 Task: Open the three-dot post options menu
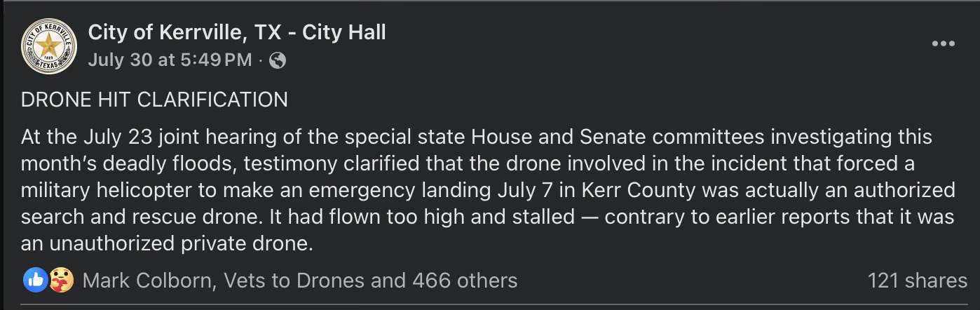944,43
